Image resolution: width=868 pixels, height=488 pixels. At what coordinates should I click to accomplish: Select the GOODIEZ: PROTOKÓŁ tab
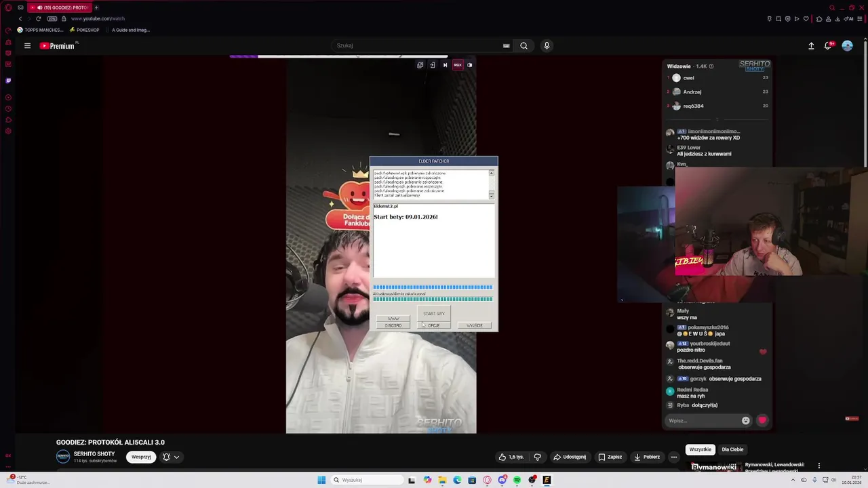coord(60,7)
